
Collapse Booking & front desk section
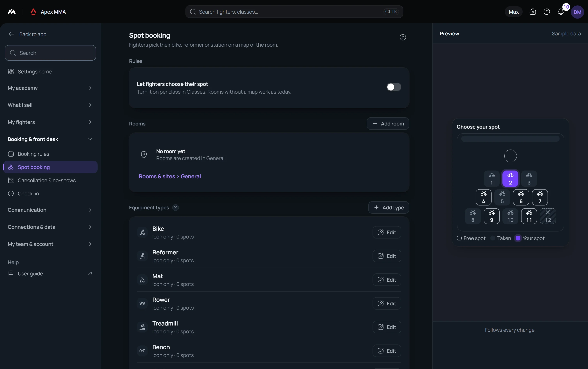click(x=50, y=139)
